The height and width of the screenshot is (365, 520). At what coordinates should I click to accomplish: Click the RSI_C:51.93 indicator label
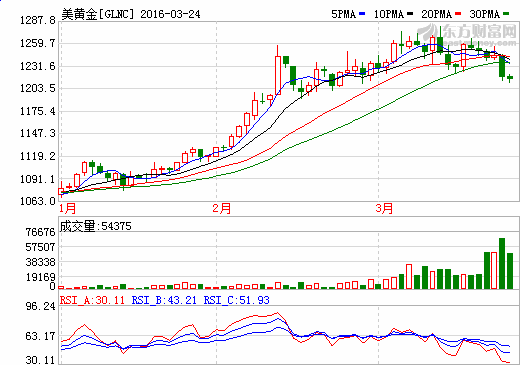pos(237,300)
